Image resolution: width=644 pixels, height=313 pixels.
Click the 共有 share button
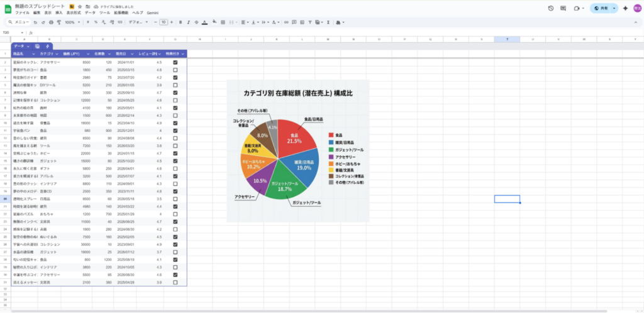point(603,8)
